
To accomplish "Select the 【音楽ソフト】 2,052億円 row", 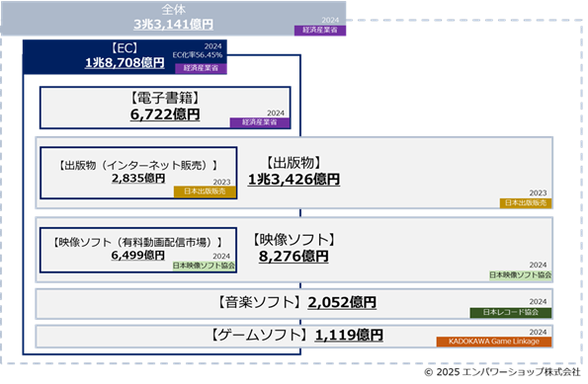I will pyautogui.click(x=294, y=303).
